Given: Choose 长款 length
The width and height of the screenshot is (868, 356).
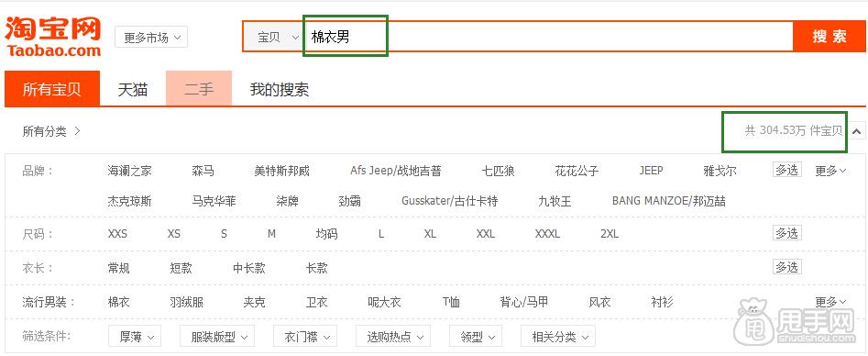Looking at the screenshot, I should coord(316,268).
